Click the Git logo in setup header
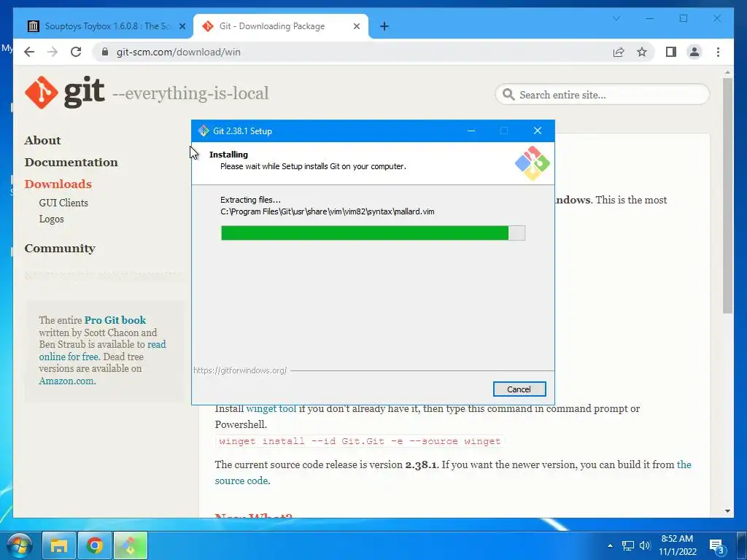Viewport: 747px width, 560px height. [x=532, y=163]
